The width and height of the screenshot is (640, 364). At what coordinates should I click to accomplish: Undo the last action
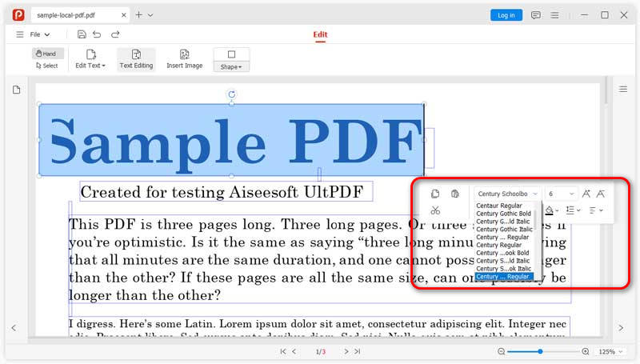coord(97,34)
